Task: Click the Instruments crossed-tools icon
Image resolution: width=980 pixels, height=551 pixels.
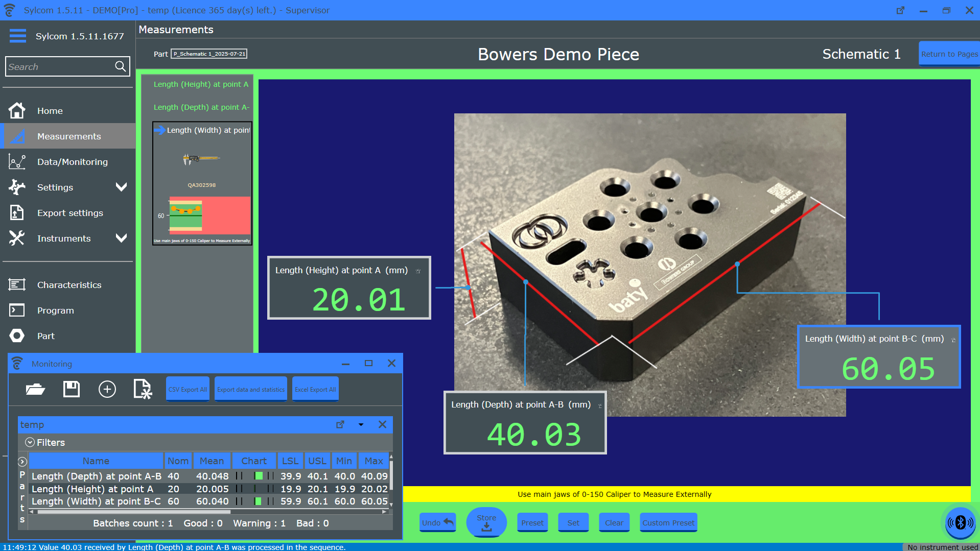Action: tap(17, 238)
